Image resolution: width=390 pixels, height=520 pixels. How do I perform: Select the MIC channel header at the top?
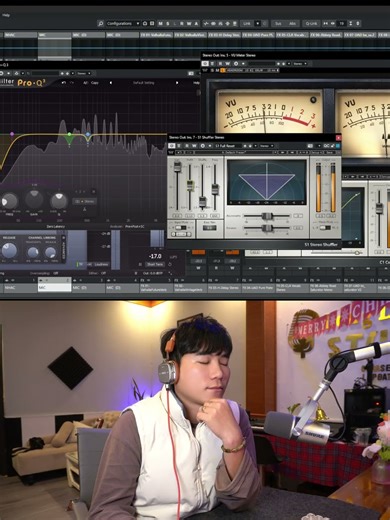coord(54,35)
